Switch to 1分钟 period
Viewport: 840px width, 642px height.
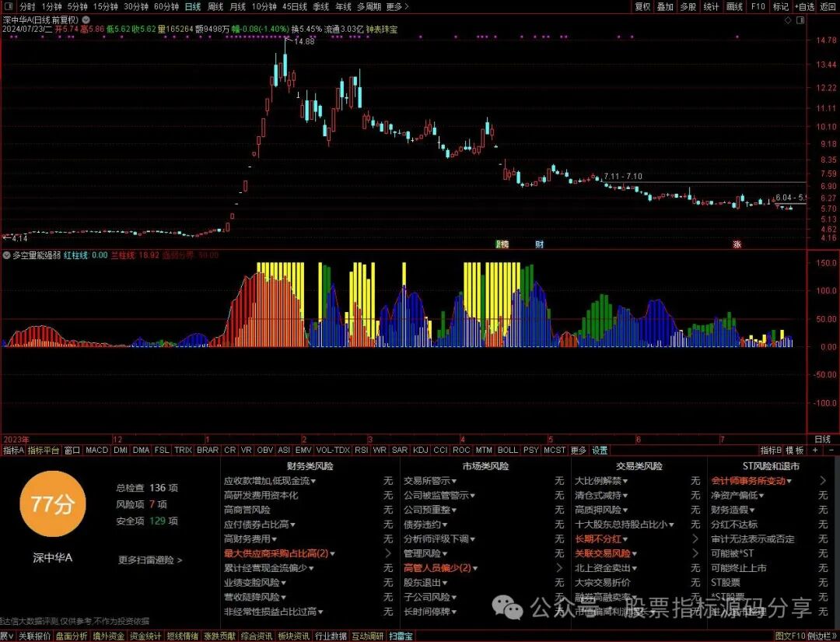pyautogui.click(x=51, y=6)
